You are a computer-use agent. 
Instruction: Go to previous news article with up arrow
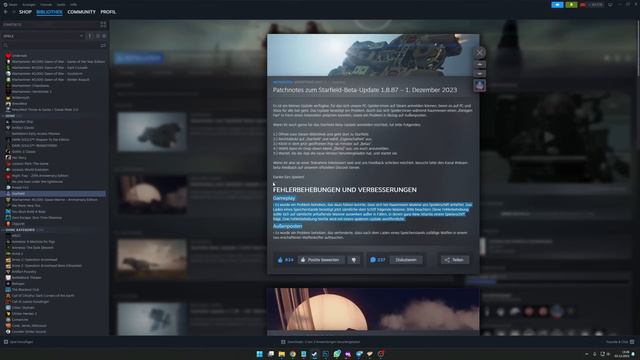(x=480, y=64)
